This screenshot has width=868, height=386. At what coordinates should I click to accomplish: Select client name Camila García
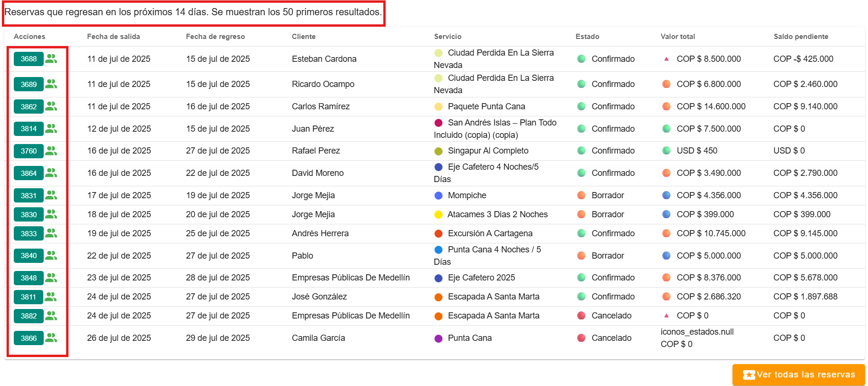pos(318,338)
